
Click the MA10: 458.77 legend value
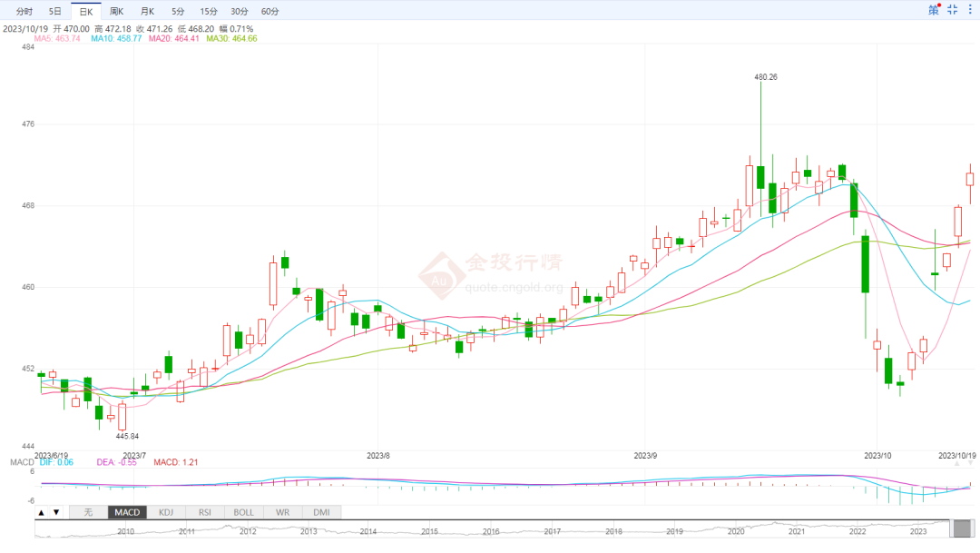click(116, 39)
